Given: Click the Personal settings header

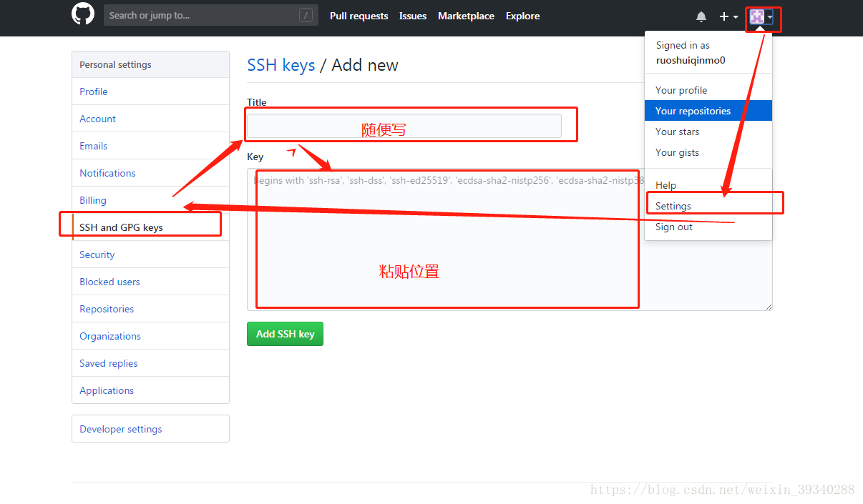Looking at the screenshot, I should 150,64.
